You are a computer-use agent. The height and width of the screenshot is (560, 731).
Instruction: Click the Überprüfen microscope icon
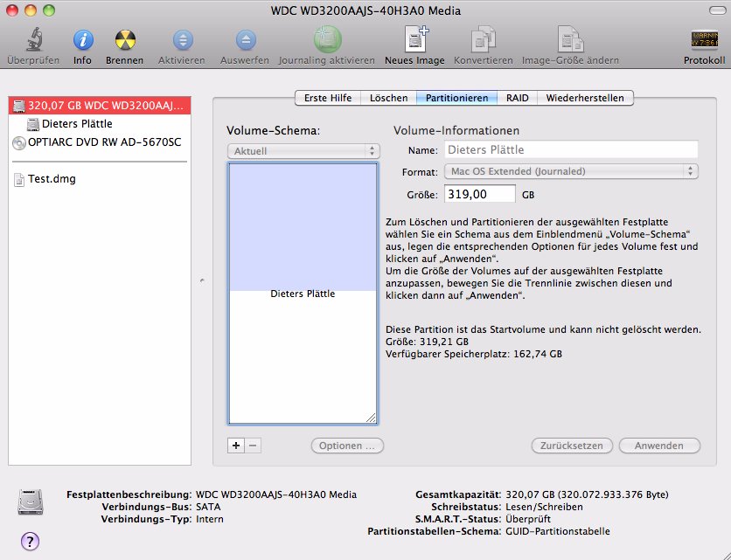[x=33, y=40]
